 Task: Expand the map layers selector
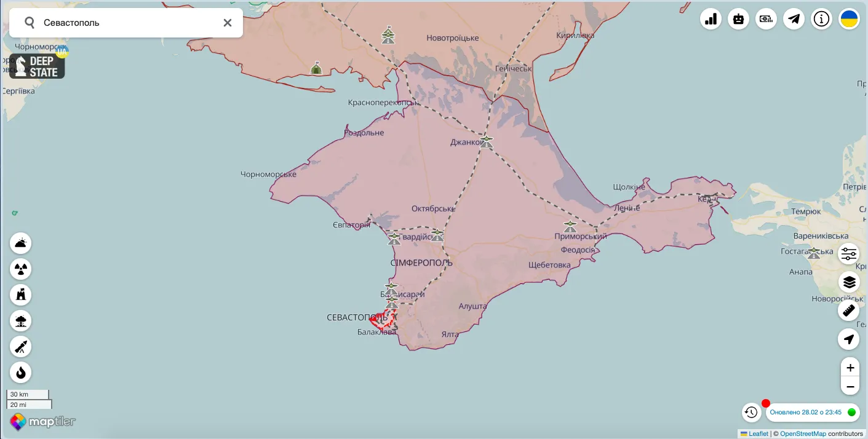click(849, 282)
